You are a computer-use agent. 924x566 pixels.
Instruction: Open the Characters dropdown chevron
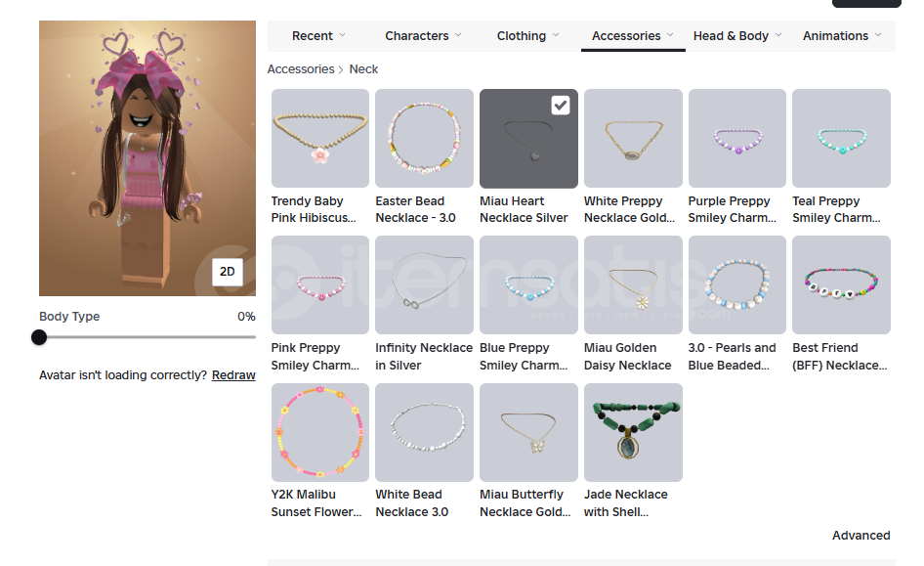458,35
